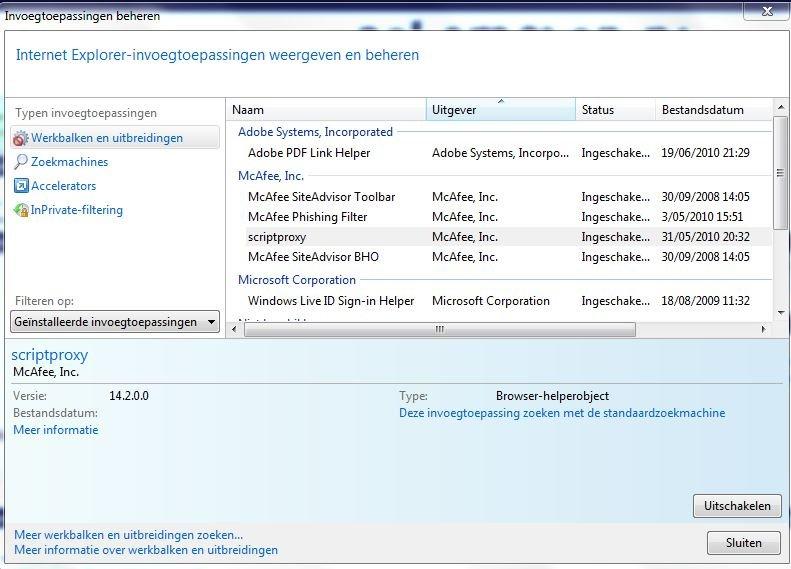The height and width of the screenshot is (569, 791).
Task: Click Microsoft Corporation publisher cell
Action: click(491, 301)
